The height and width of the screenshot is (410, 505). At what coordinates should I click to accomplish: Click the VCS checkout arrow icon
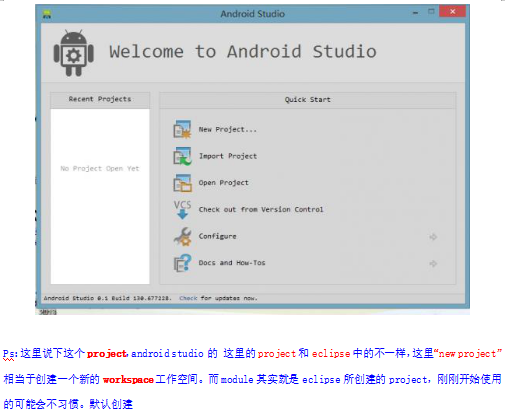(x=182, y=209)
